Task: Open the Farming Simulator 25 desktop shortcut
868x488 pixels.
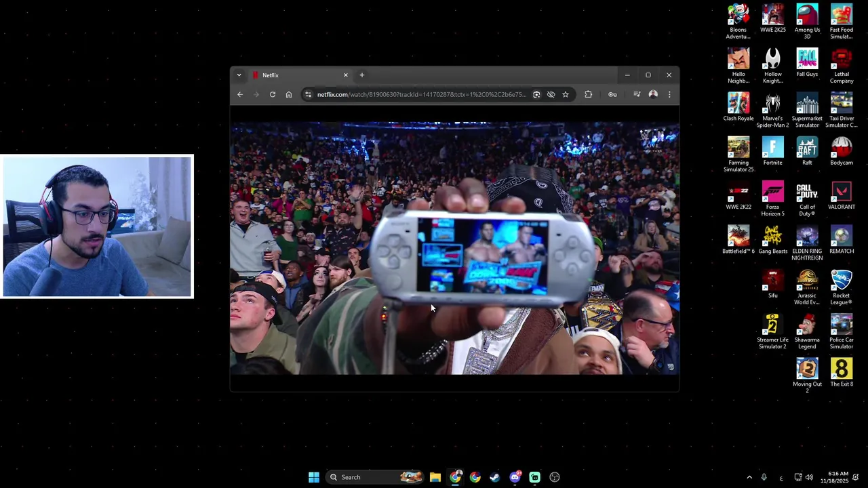Action: tap(738, 155)
